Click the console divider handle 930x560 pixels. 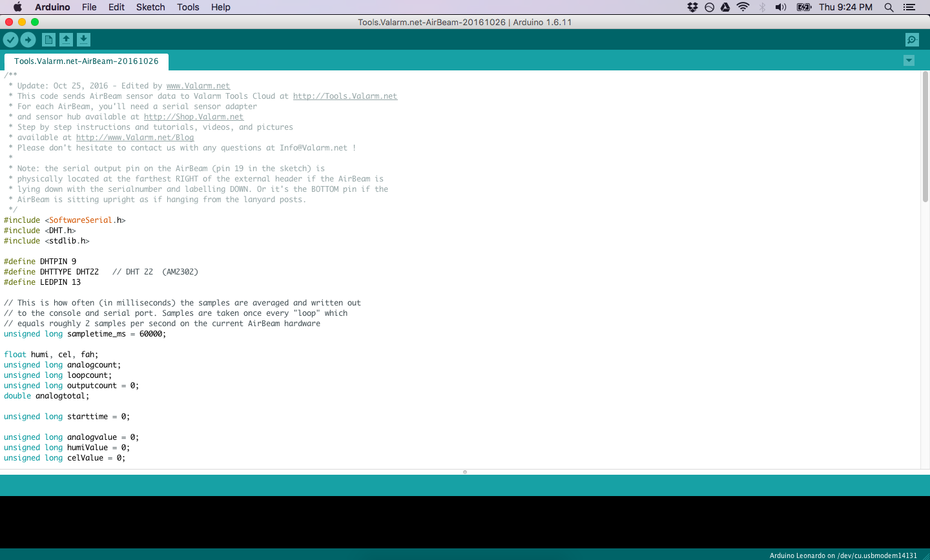pos(465,472)
